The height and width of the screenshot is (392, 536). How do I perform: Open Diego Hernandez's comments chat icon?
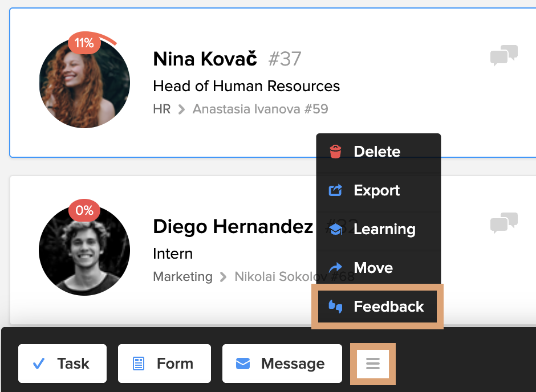coord(503,223)
